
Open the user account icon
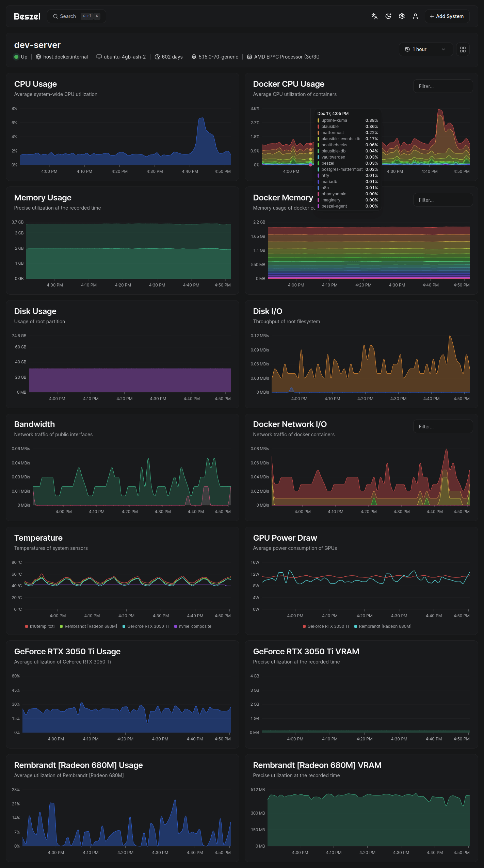click(x=415, y=16)
